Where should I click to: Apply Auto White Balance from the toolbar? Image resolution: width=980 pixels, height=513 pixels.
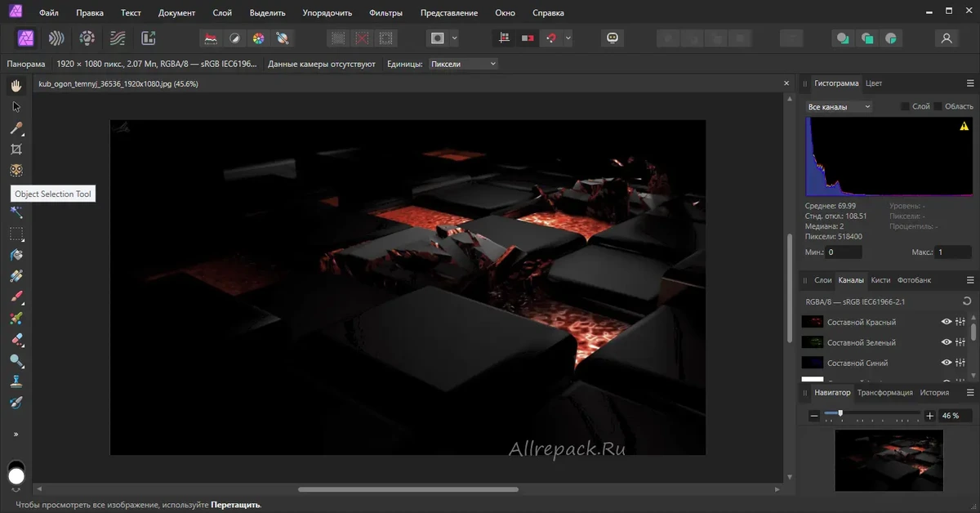[282, 38]
